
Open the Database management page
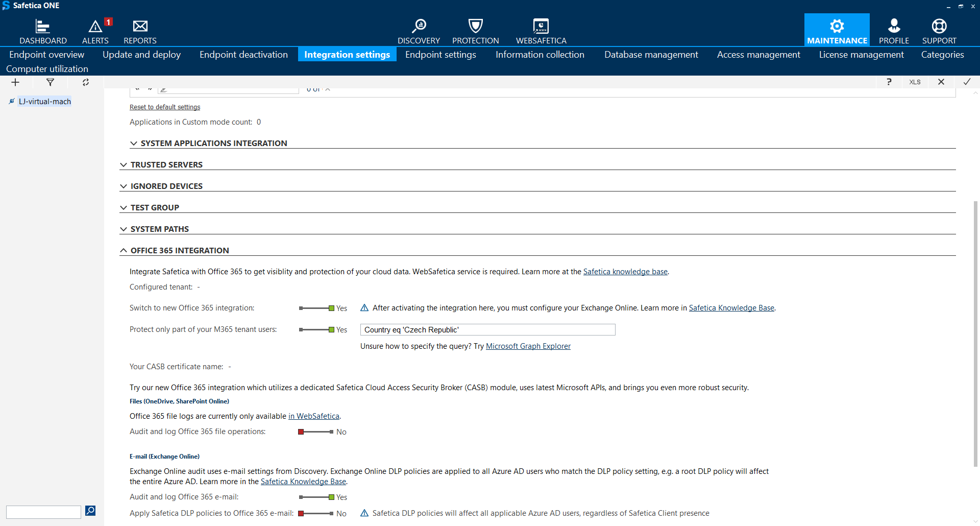pyautogui.click(x=651, y=55)
